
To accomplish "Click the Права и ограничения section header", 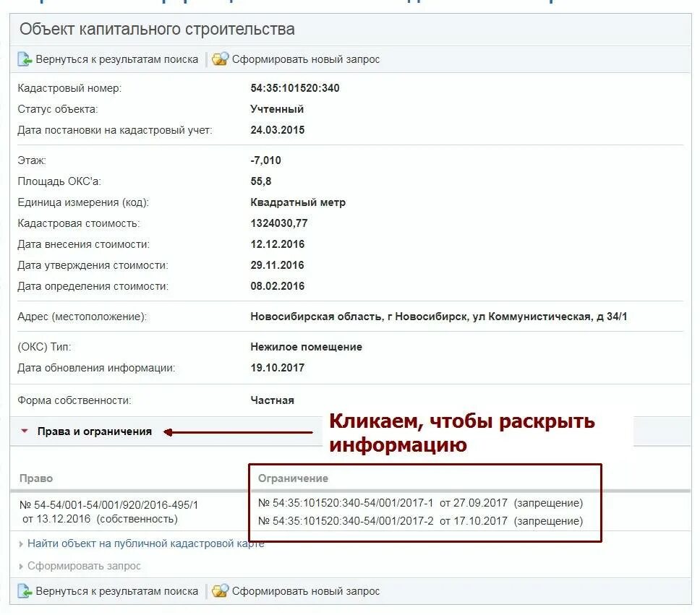I will (x=95, y=431).
